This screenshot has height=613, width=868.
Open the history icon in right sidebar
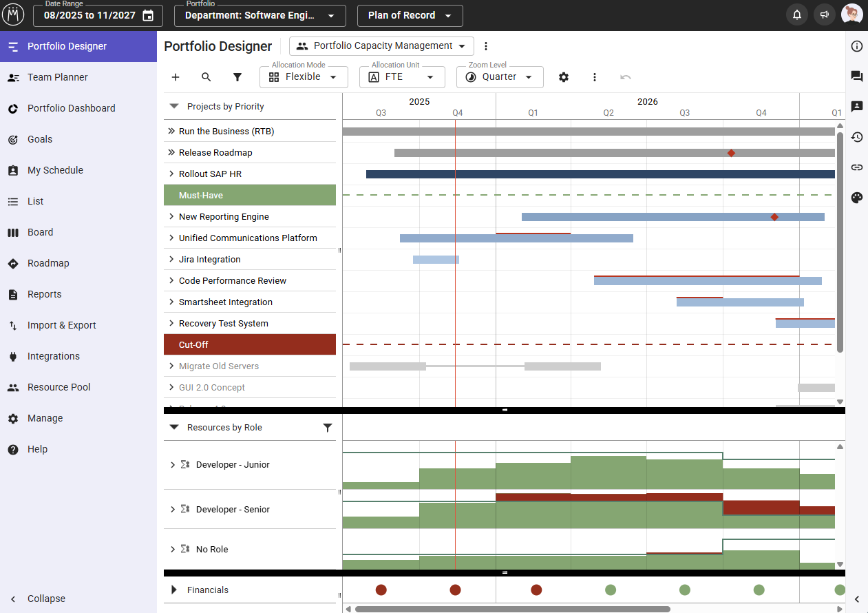point(857,137)
